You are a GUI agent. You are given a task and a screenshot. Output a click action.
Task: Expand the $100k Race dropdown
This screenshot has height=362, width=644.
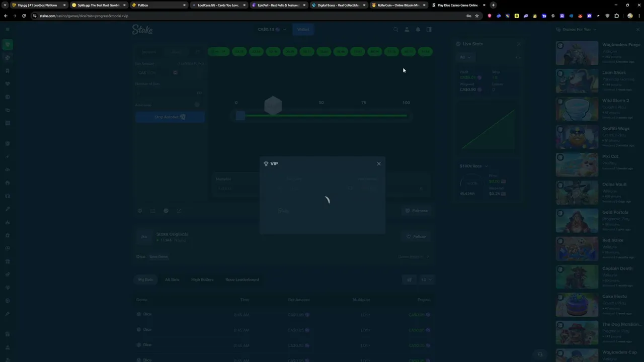473,166
